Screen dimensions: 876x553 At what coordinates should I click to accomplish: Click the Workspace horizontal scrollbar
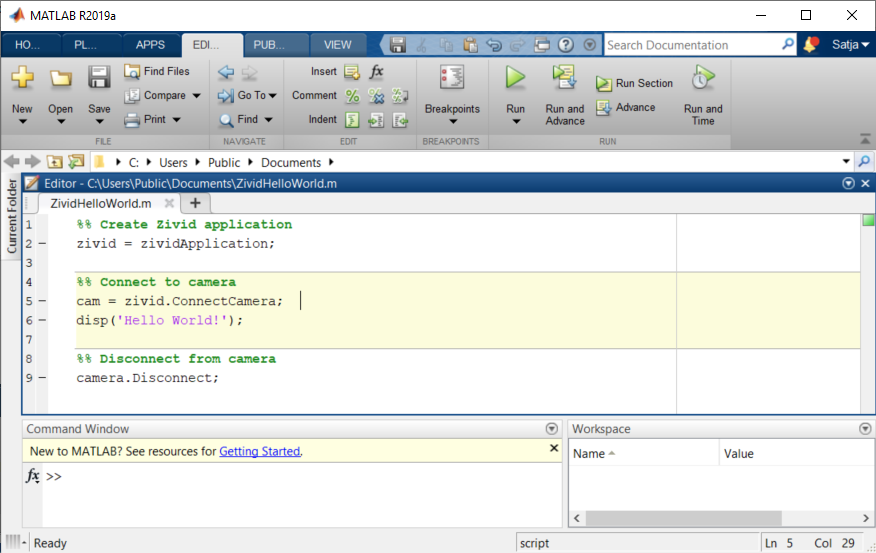(683, 518)
